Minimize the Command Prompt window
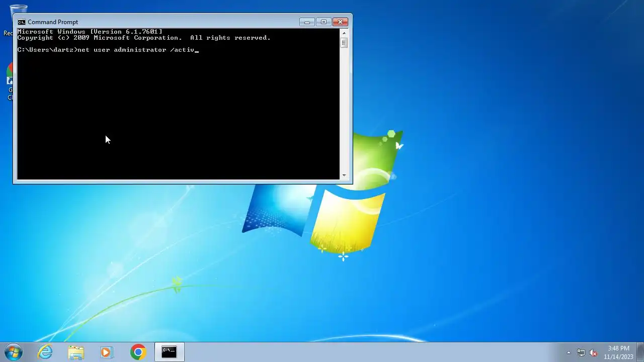Screen dimensions: 644x362 click(307, 22)
